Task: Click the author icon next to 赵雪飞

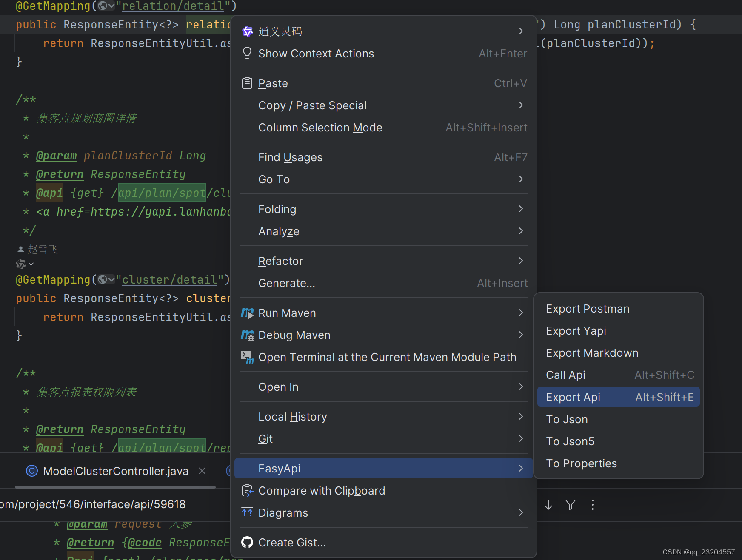Action: (x=20, y=249)
